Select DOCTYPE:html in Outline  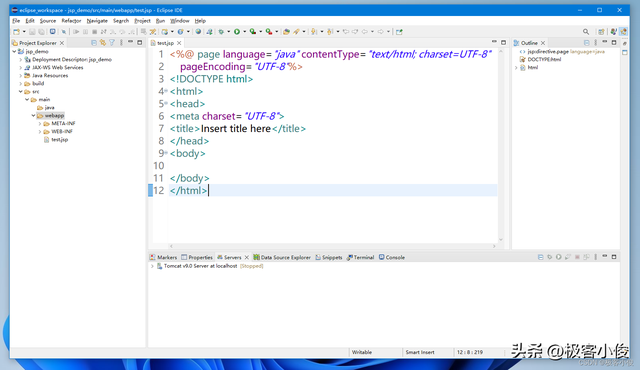pyautogui.click(x=544, y=60)
